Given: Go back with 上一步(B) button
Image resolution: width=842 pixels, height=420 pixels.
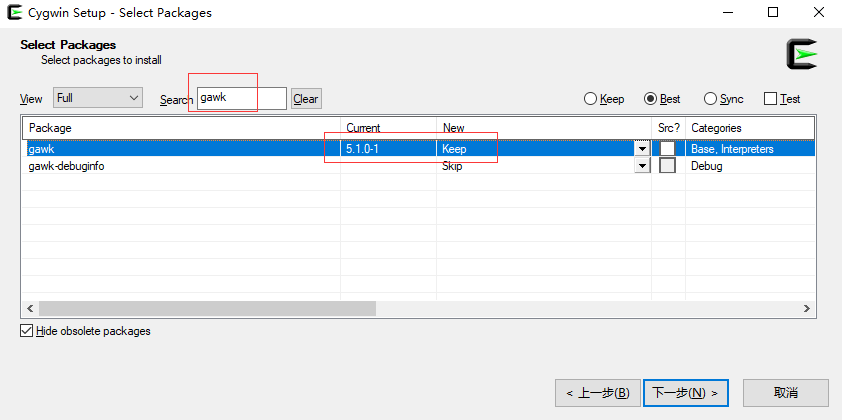Looking at the screenshot, I should point(598,393).
